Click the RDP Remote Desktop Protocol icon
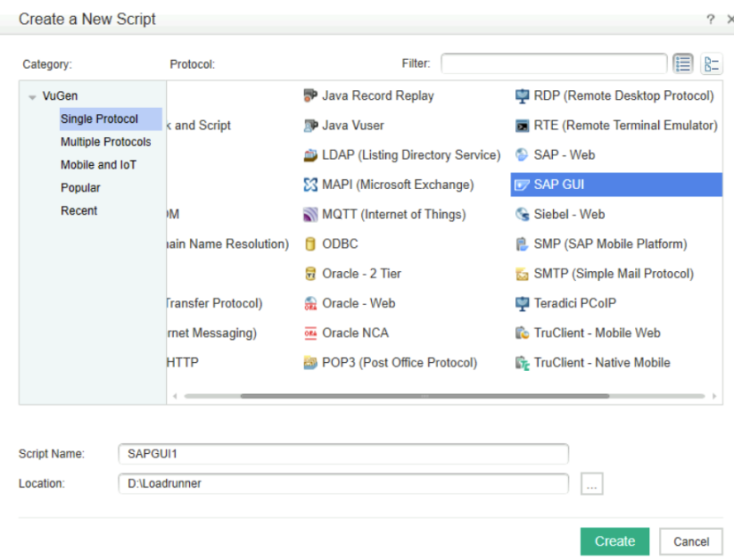The height and width of the screenshot is (560, 734). click(x=522, y=95)
